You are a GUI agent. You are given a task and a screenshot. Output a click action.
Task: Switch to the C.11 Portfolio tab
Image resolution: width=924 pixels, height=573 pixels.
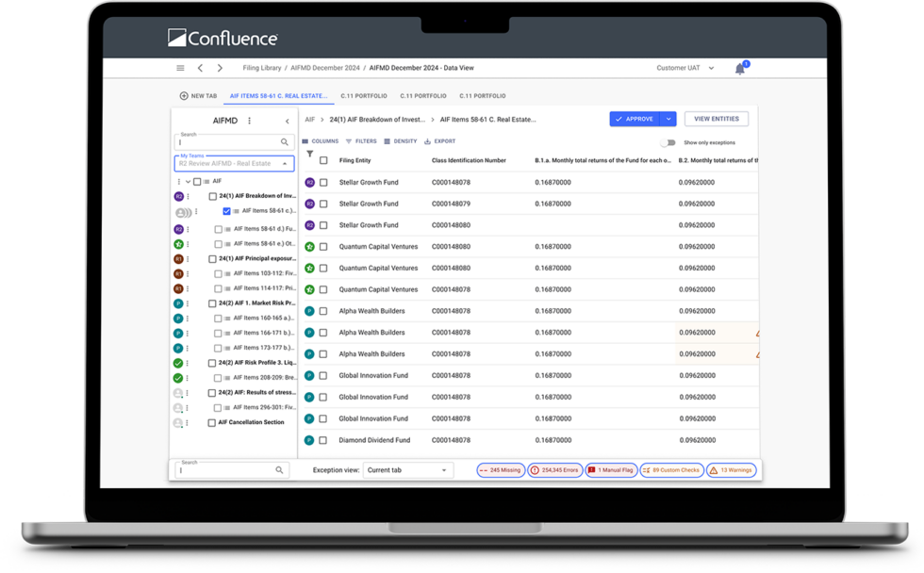click(363, 95)
